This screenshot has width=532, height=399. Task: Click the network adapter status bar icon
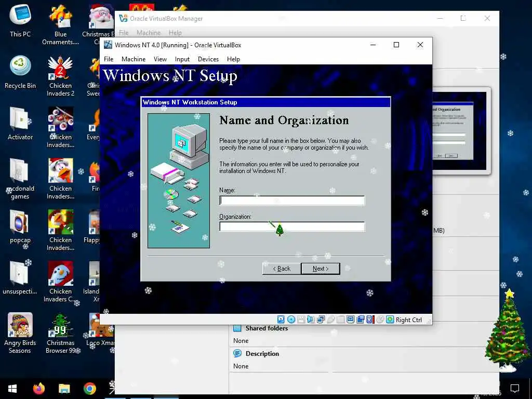click(321, 320)
